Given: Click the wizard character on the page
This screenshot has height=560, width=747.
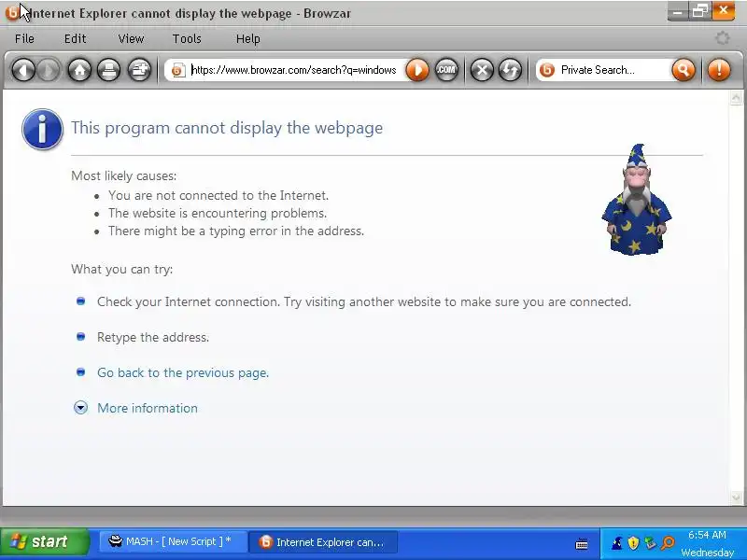Looking at the screenshot, I should click(637, 200).
